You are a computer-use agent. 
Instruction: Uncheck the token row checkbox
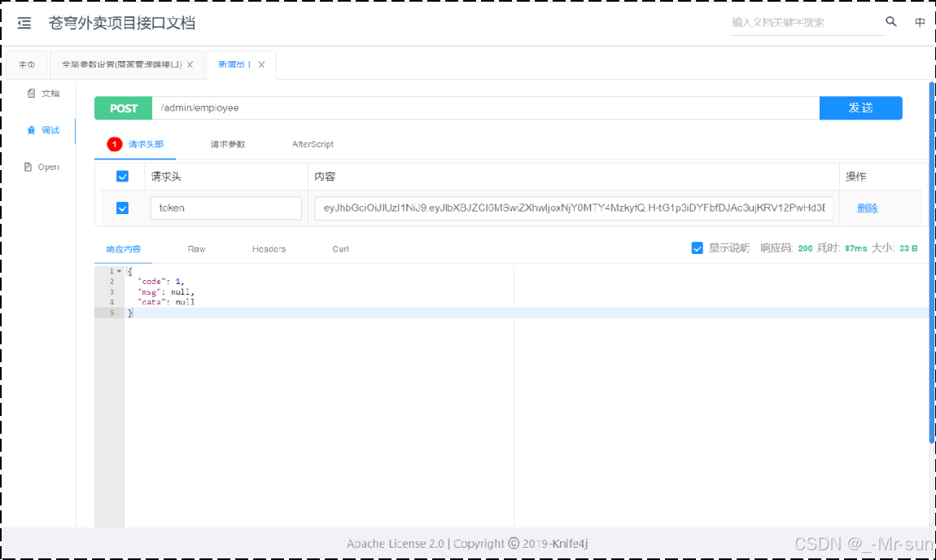point(122,208)
